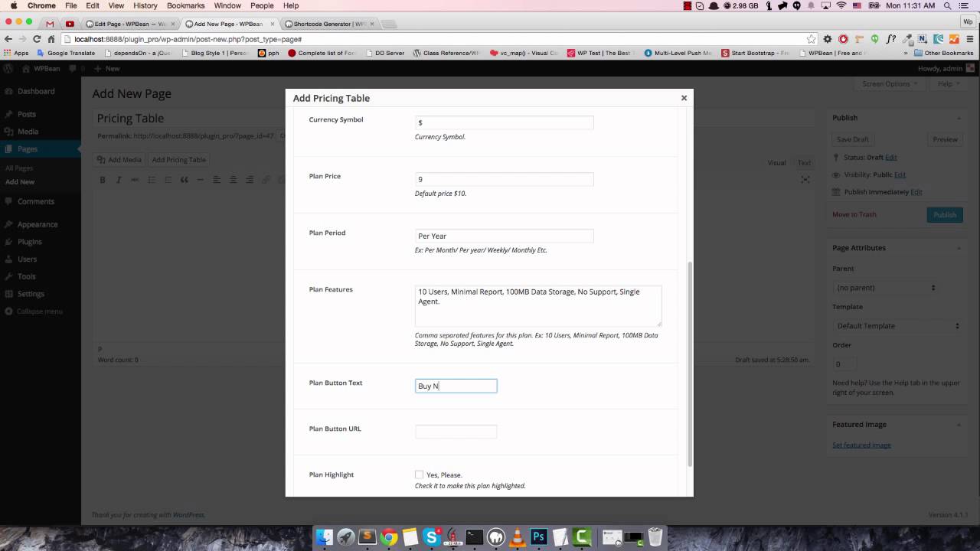Open VLC from the dock

[518, 537]
